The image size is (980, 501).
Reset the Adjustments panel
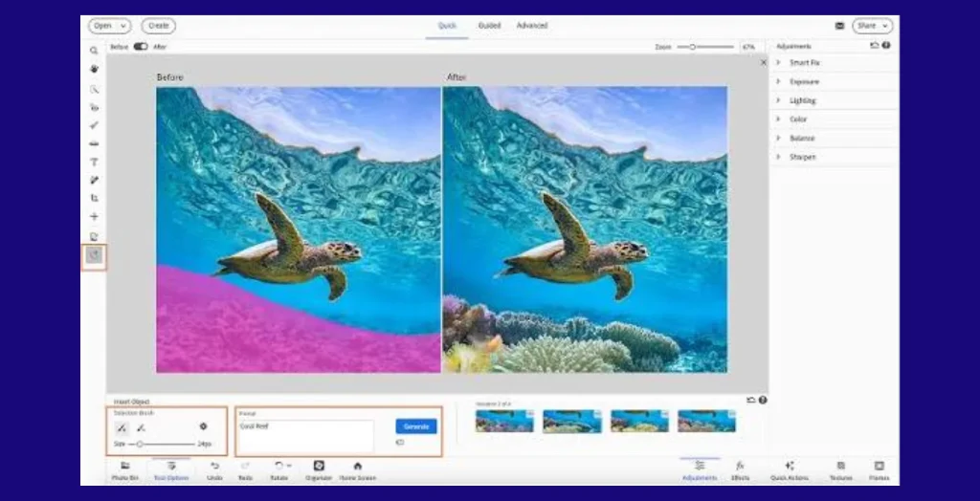click(875, 46)
